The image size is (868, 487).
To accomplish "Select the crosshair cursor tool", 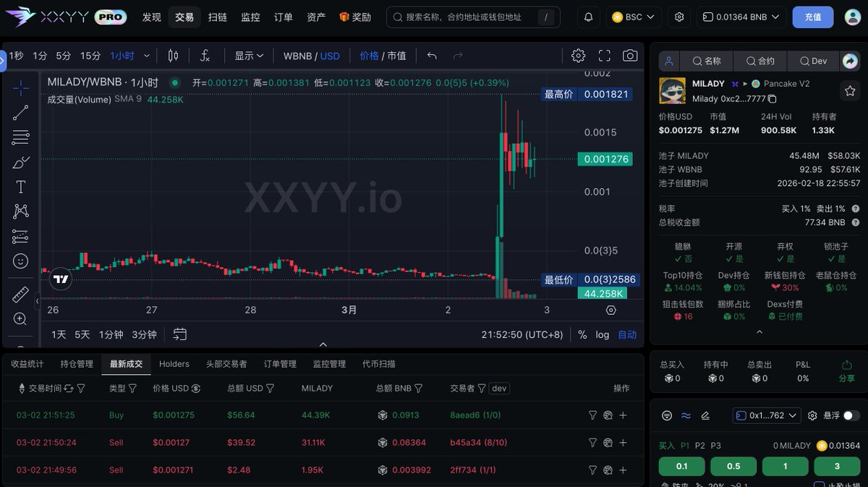I will coord(21,88).
